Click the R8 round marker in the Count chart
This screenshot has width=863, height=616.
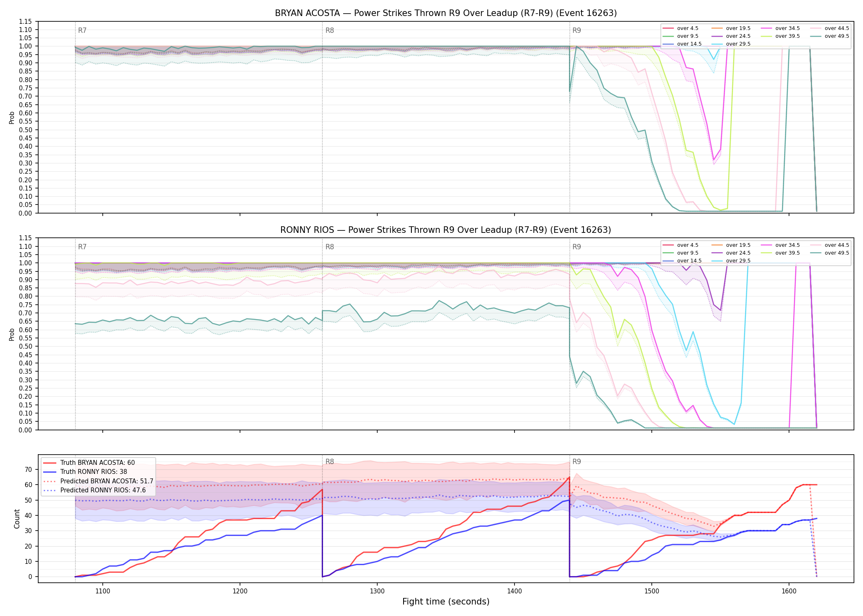point(330,462)
